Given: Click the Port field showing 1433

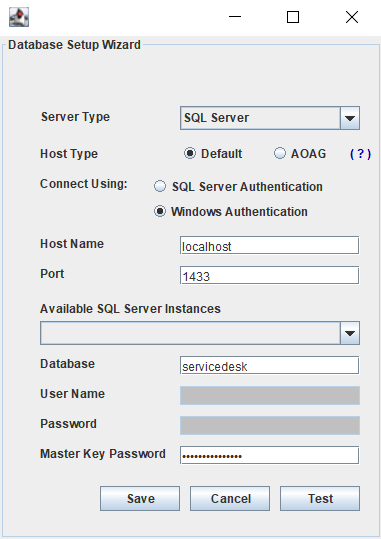Looking at the screenshot, I should coord(270,275).
